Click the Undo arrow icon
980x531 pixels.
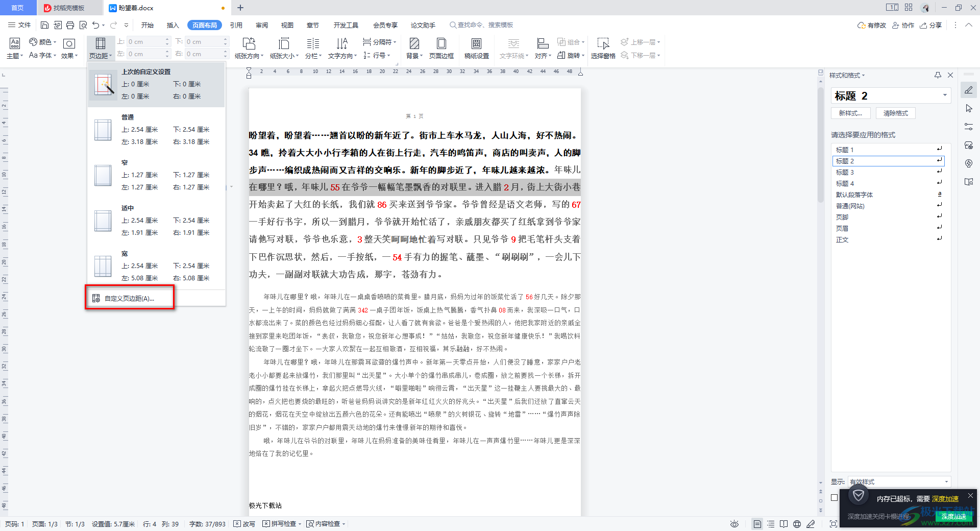95,25
